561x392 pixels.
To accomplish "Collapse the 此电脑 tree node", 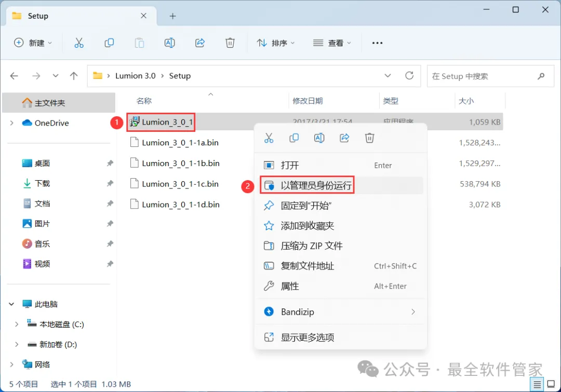I will 12,304.
